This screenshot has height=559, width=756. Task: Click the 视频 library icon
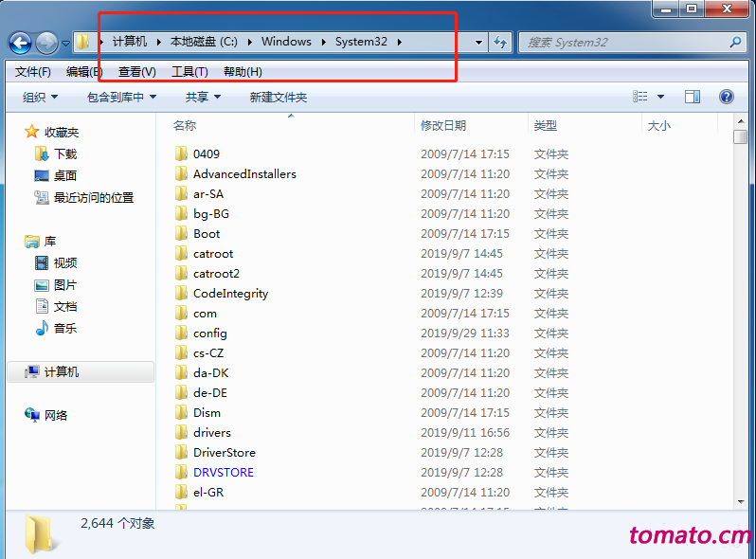(42, 262)
